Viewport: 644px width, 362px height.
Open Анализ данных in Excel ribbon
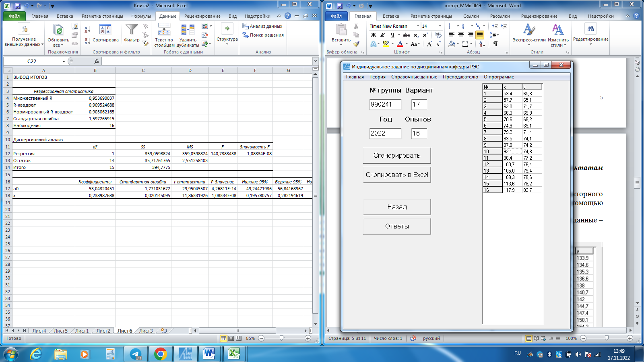tap(262, 26)
